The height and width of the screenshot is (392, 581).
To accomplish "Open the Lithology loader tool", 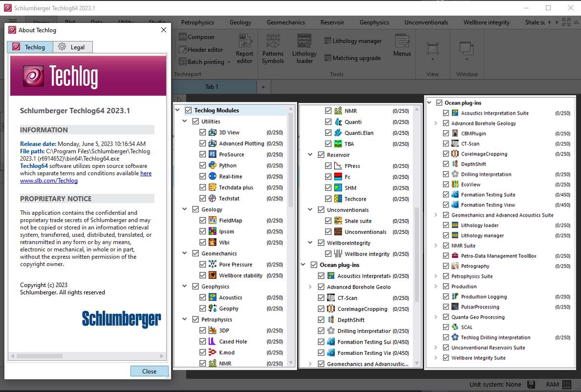I will pos(304,49).
